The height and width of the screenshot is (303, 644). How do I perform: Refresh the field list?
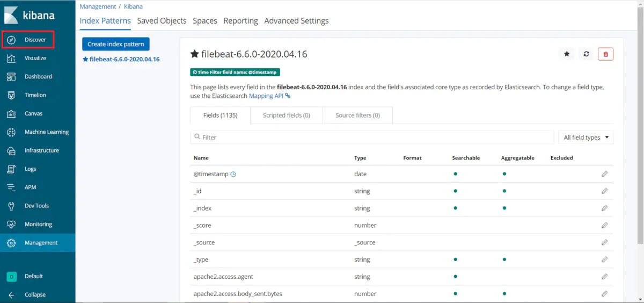pos(586,54)
